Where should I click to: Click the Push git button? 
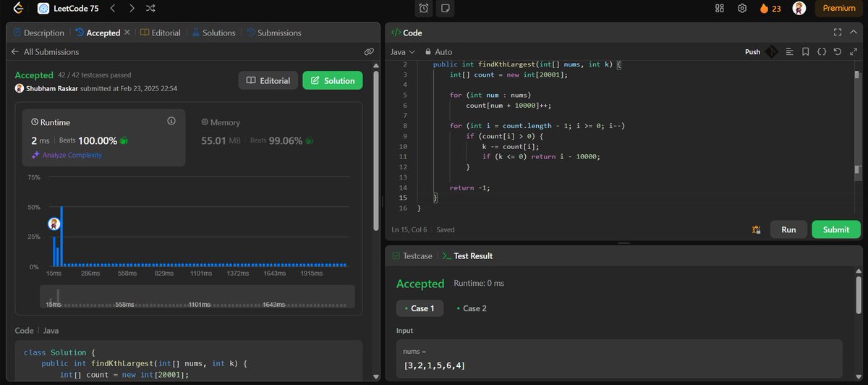tap(752, 52)
